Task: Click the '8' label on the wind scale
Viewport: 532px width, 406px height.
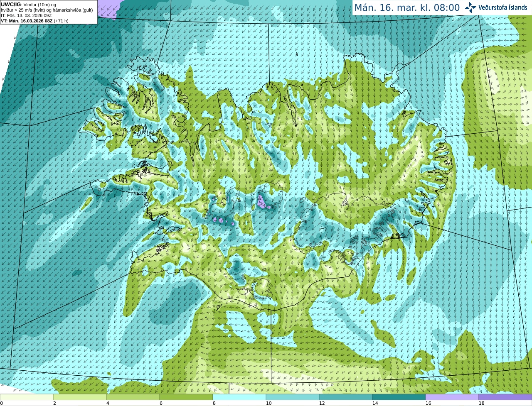Action: [x=214, y=403]
